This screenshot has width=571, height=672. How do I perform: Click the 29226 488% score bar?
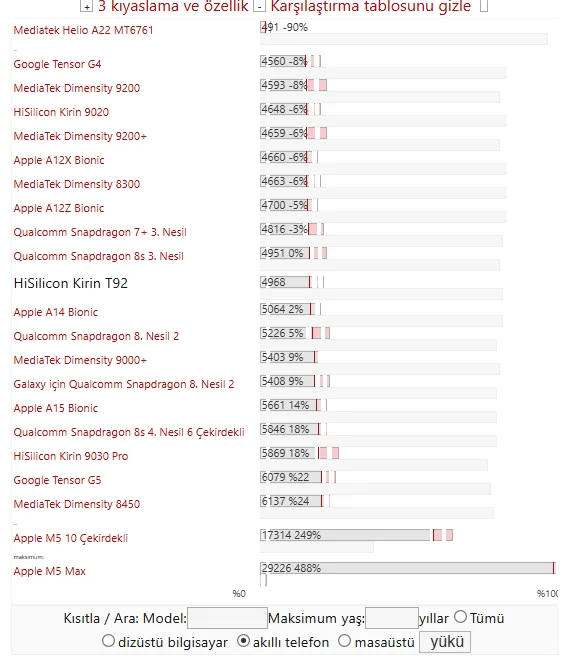[407, 568]
